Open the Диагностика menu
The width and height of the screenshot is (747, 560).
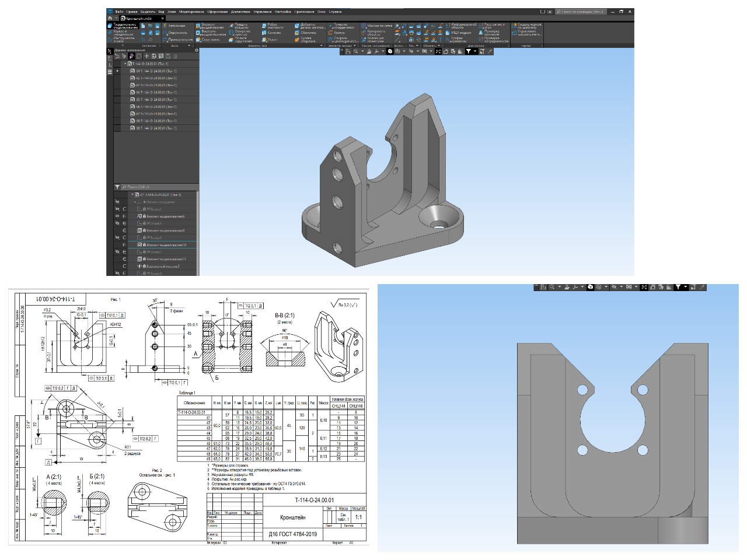pos(240,12)
